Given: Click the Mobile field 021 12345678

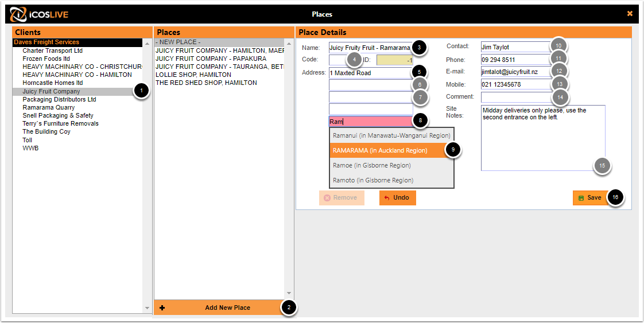Looking at the screenshot, I should [517, 85].
